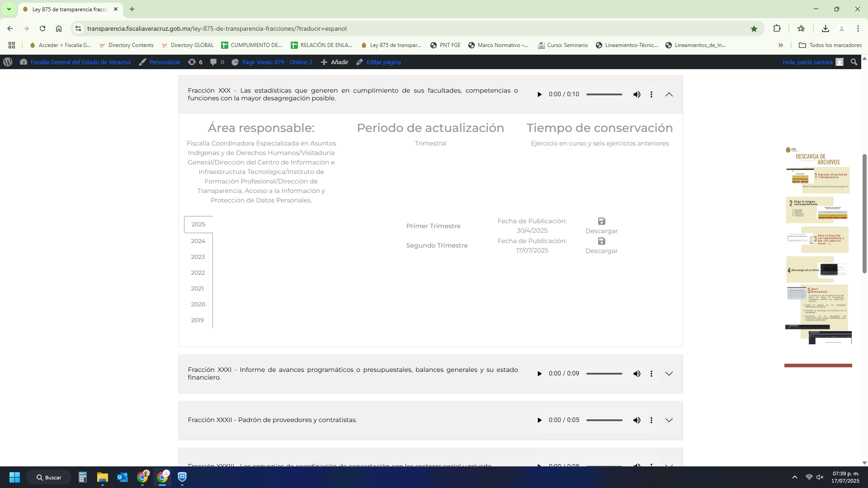Switch to the 2021 year tab

[197, 288]
